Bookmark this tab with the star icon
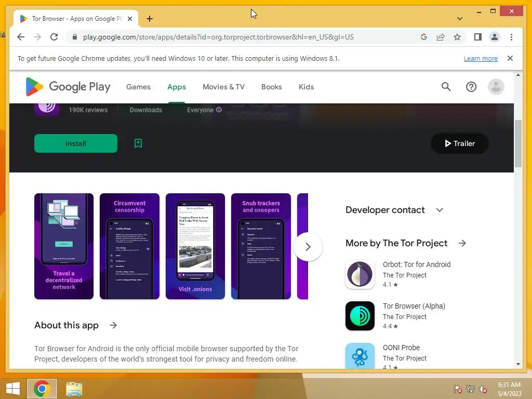The height and width of the screenshot is (399, 532). [x=457, y=37]
